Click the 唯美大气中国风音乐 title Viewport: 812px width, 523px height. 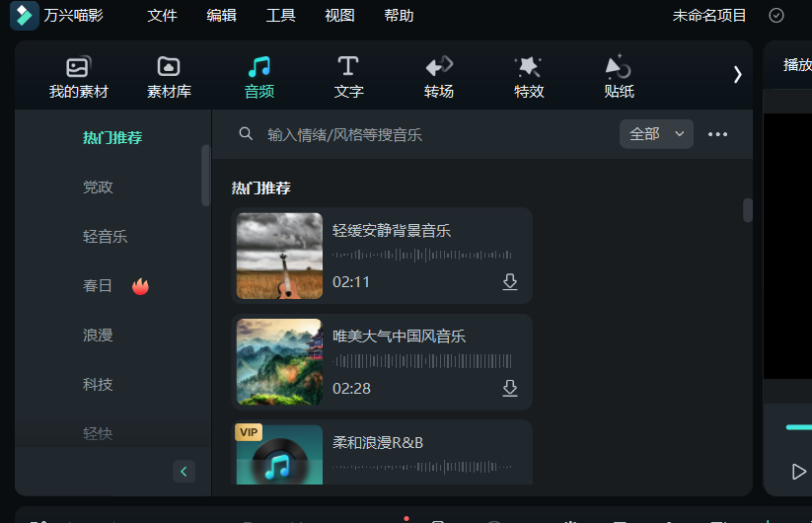pyautogui.click(x=399, y=336)
